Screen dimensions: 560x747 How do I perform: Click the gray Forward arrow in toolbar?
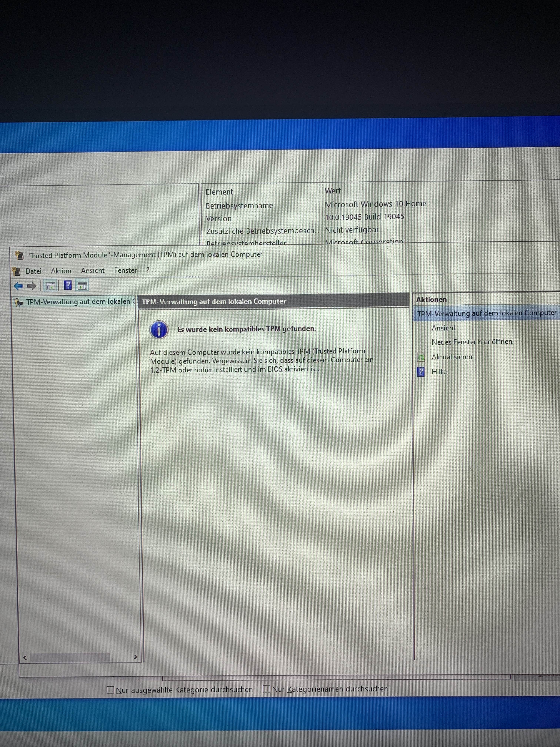click(32, 286)
